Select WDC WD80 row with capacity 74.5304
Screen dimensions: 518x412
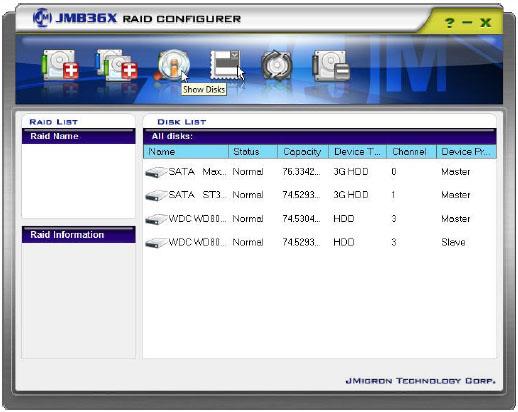click(197, 219)
